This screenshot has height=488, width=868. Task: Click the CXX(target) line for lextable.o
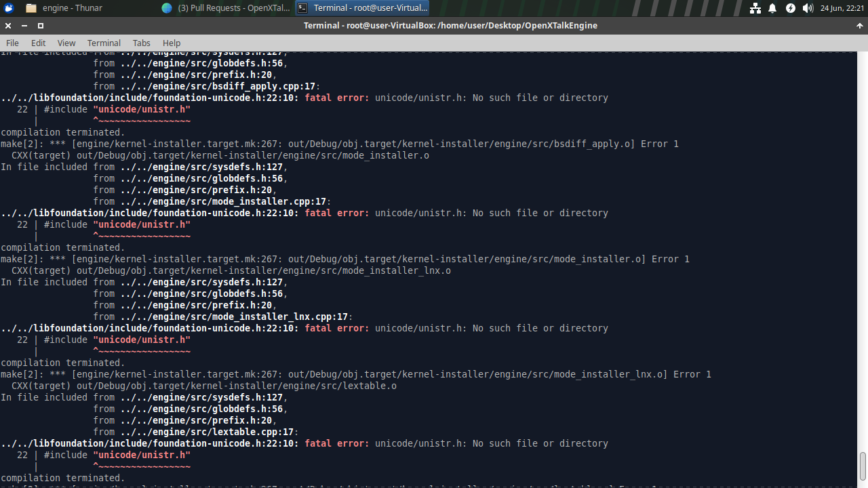pyautogui.click(x=204, y=386)
